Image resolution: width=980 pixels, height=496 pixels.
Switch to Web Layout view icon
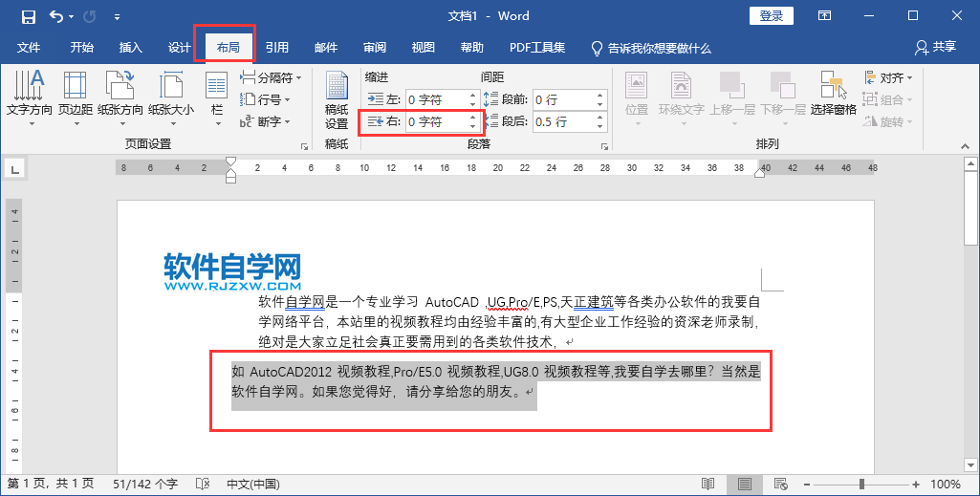click(780, 485)
